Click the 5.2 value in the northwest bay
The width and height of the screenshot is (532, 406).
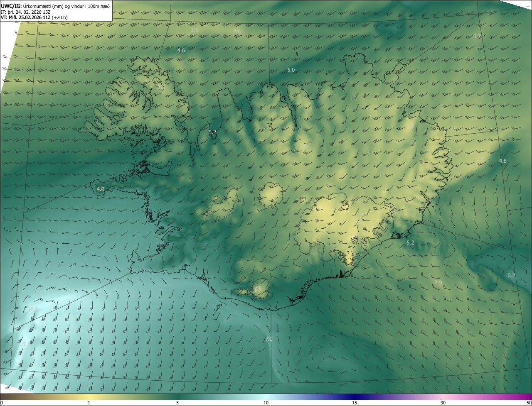tap(212, 133)
